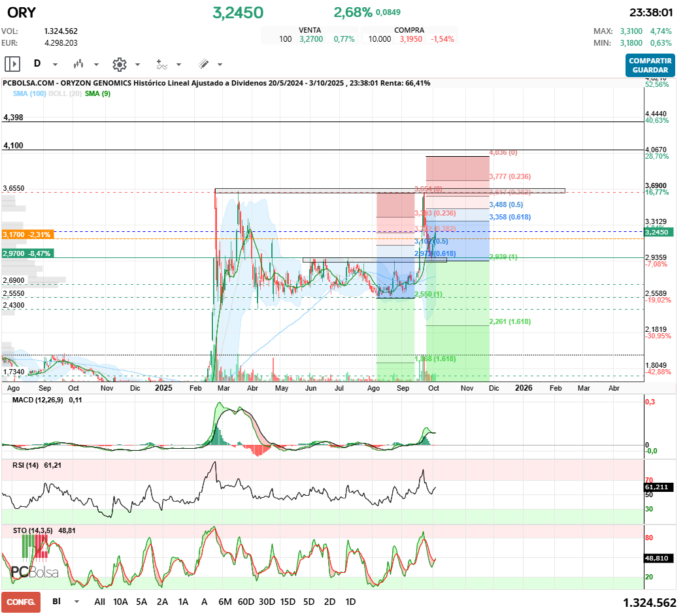Click the orange 3,1700 price level marker
The image size is (685, 616).
[26, 234]
